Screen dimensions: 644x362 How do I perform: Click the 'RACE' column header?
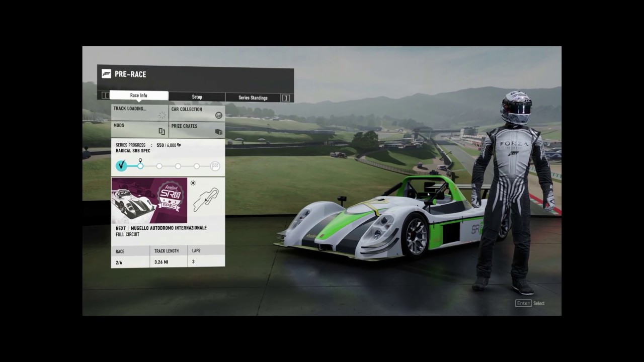120,251
